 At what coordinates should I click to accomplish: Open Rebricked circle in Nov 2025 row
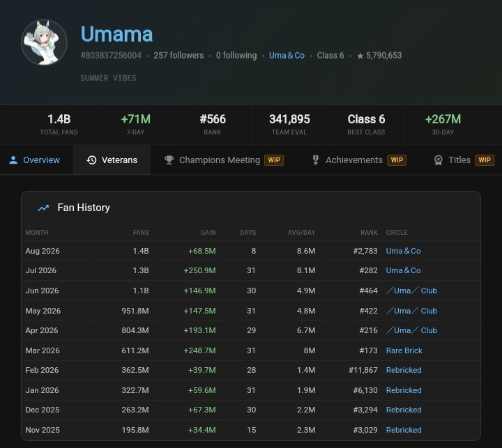pos(404,430)
